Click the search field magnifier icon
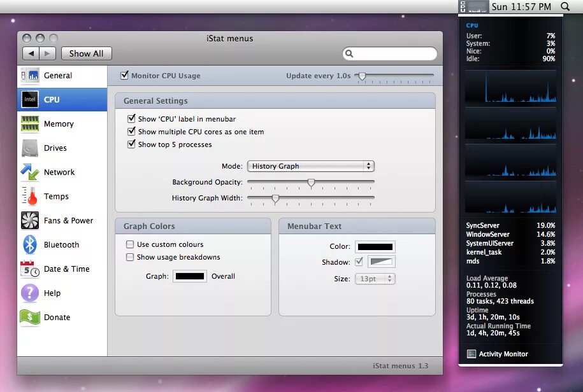The width and height of the screenshot is (583, 392). [x=349, y=54]
